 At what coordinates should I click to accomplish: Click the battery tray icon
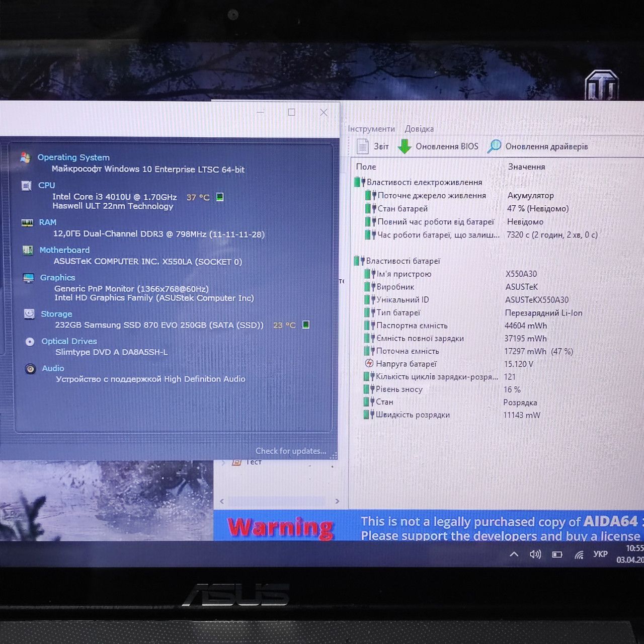point(557,554)
